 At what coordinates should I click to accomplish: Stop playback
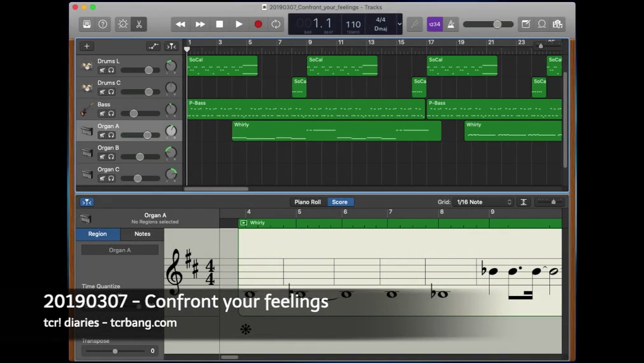coord(219,24)
